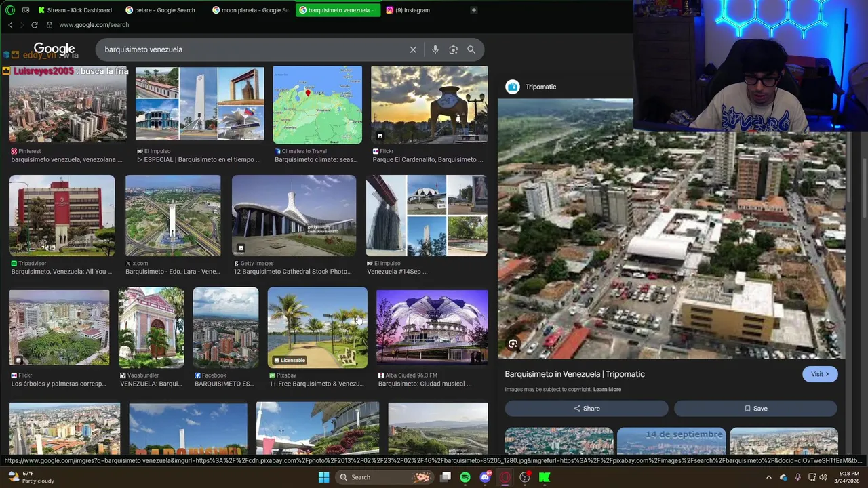Open the weather widget showing 67°F
Image resolution: width=868 pixels, height=488 pixels.
click(x=31, y=477)
